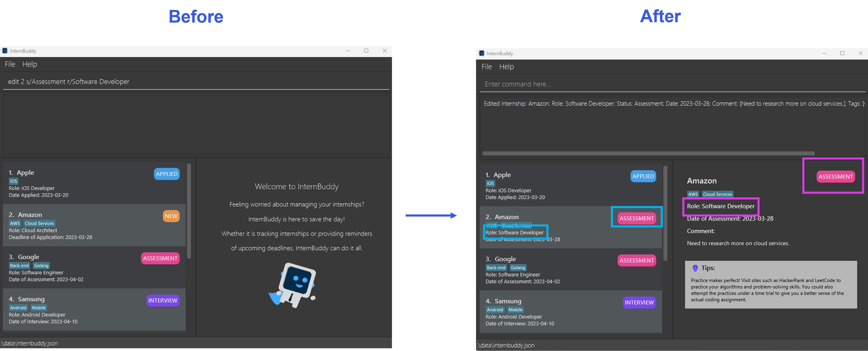Click iOS tag in After window
The width and height of the screenshot is (868, 351).
click(x=490, y=183)
